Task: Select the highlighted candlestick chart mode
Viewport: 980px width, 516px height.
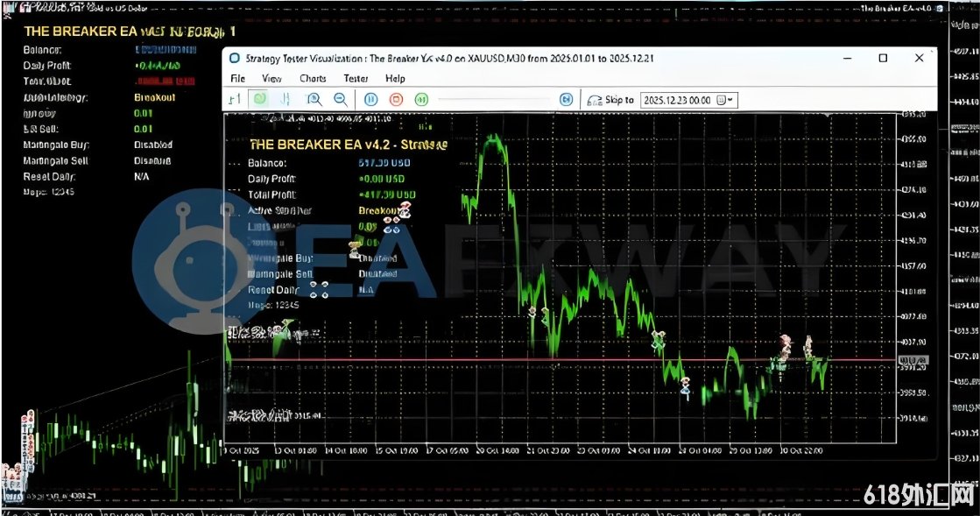Action: [x=260, y=100]
